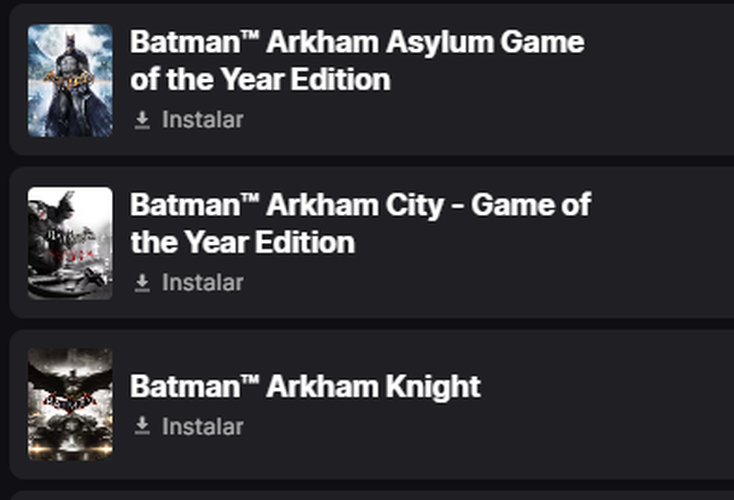Click 'the Year Edition' line of City title
Viewport: 734px width, 500px height.
pyautogui.click(x=242, y=243)
